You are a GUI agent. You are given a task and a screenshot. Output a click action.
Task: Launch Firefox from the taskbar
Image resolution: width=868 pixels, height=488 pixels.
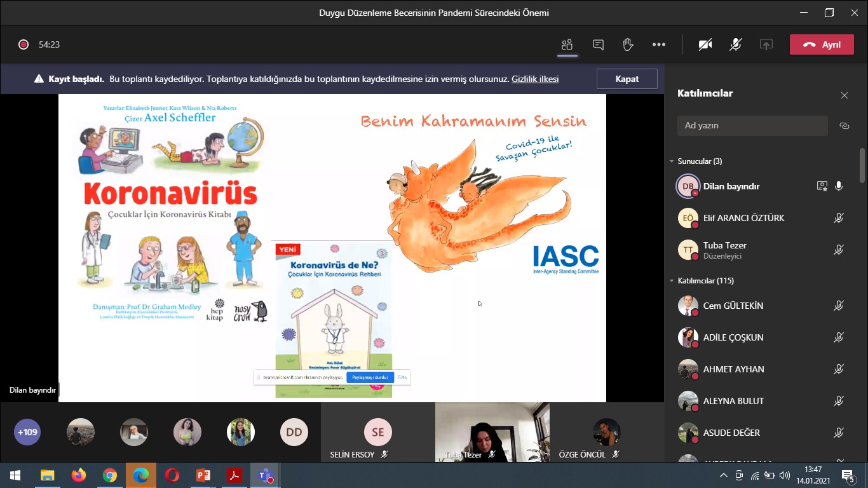point(79,475)
